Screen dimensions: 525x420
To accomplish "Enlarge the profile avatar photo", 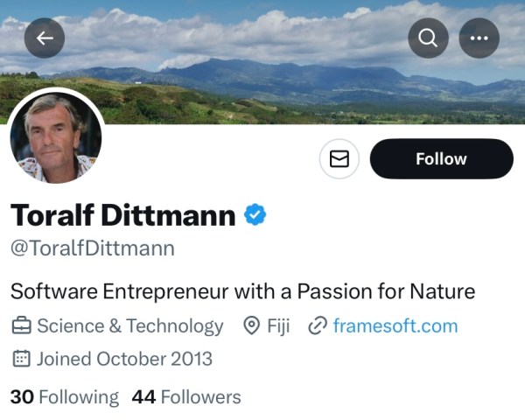I will click(x=55, y=137).
